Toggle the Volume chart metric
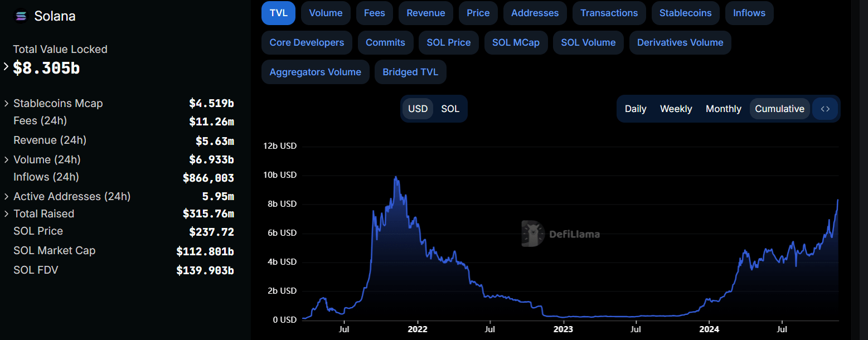Image resolution: width=868 pixels, height=340 pixels. (326, 13)
